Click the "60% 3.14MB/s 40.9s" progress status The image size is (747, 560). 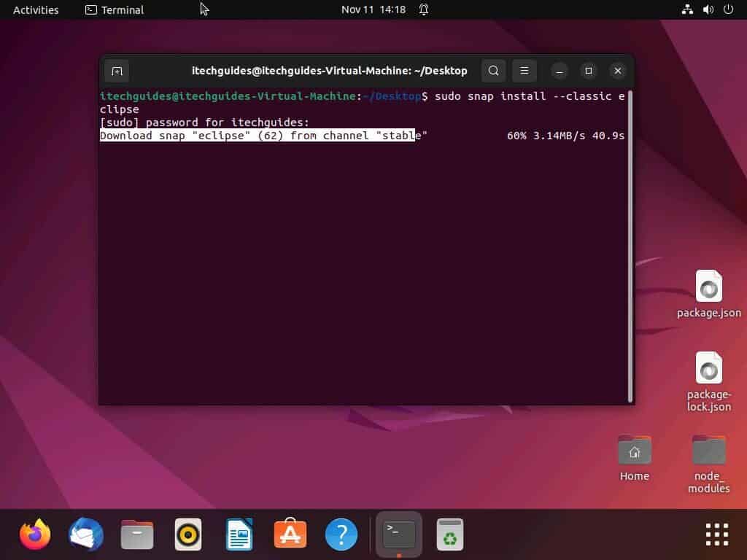point(565,136)
